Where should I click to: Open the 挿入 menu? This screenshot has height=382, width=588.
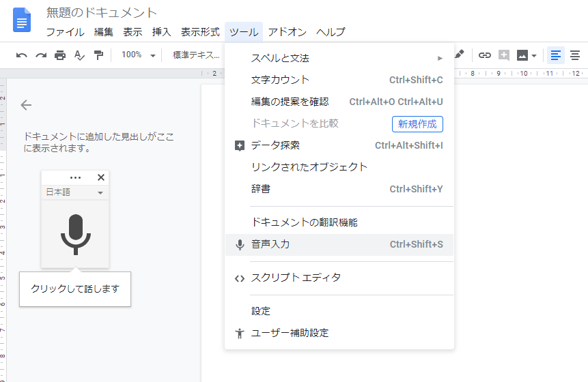162,32
